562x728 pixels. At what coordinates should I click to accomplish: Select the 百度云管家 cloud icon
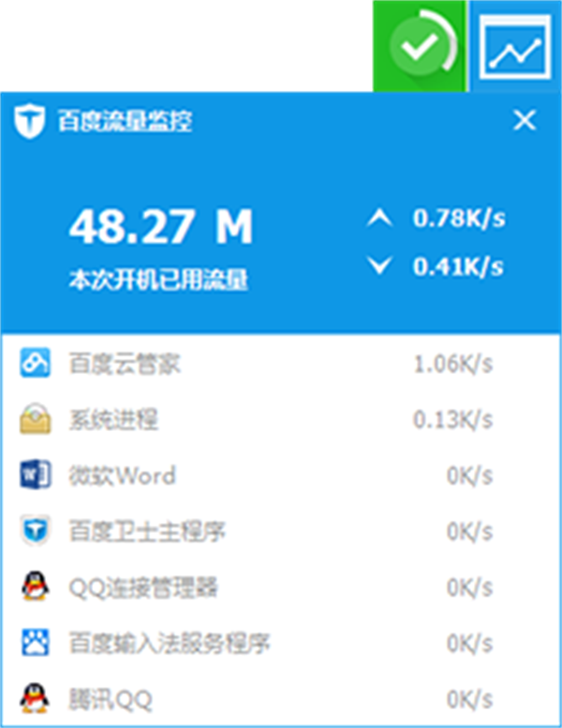point(35,363)
